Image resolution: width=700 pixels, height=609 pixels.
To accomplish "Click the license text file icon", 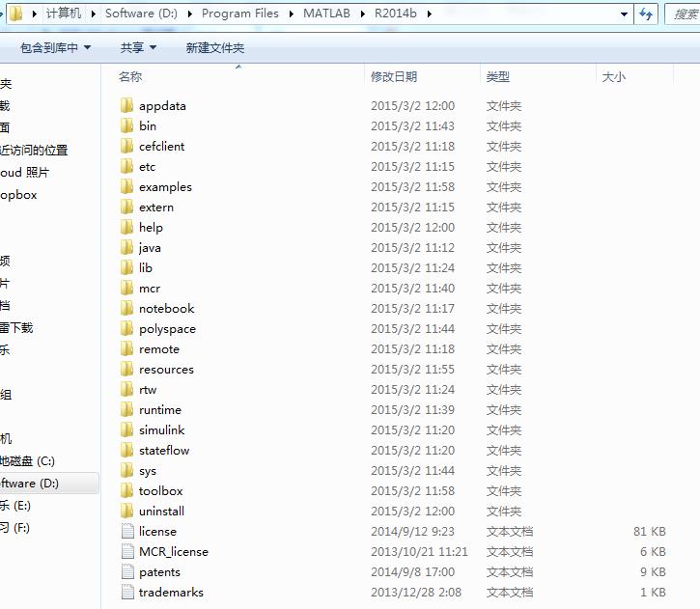I will 127,532.
